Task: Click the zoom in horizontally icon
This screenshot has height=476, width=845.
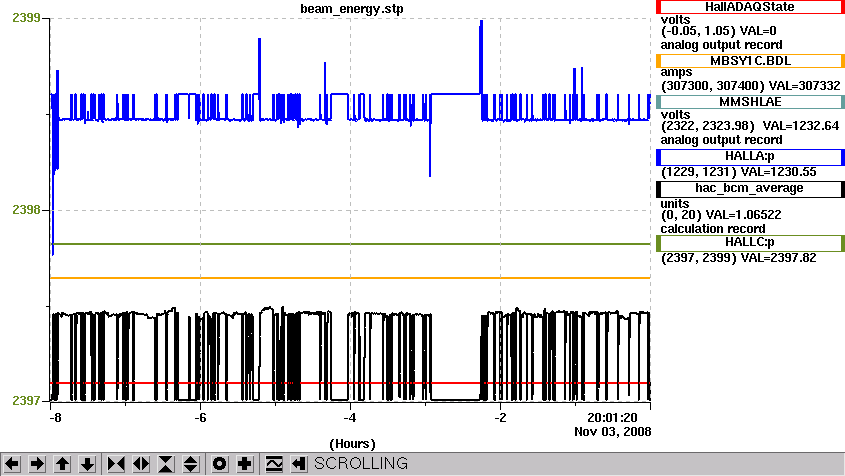Action: click(x=116, y=464)
